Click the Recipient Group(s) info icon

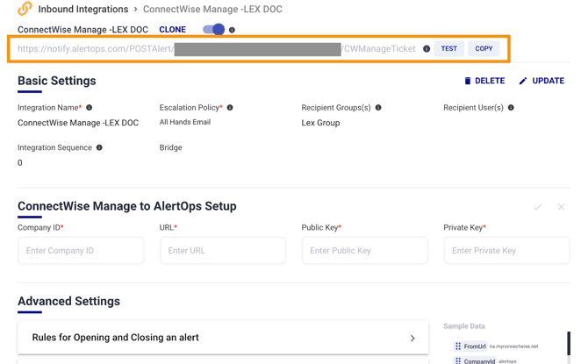(378, 108)
